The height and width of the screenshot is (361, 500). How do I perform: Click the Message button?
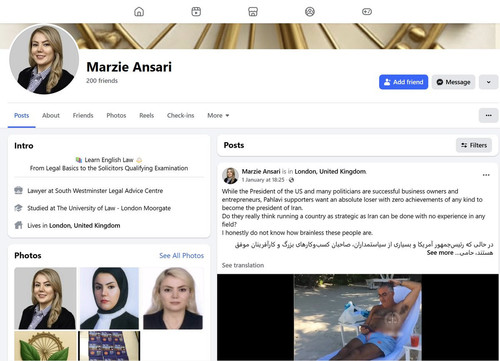[x=453, y=82]
